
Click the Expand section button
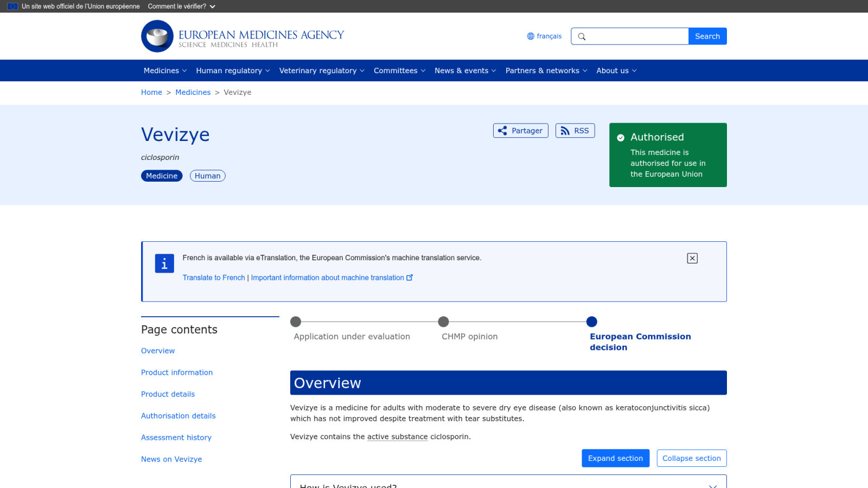pyautogui.click(x=615, y=458)
